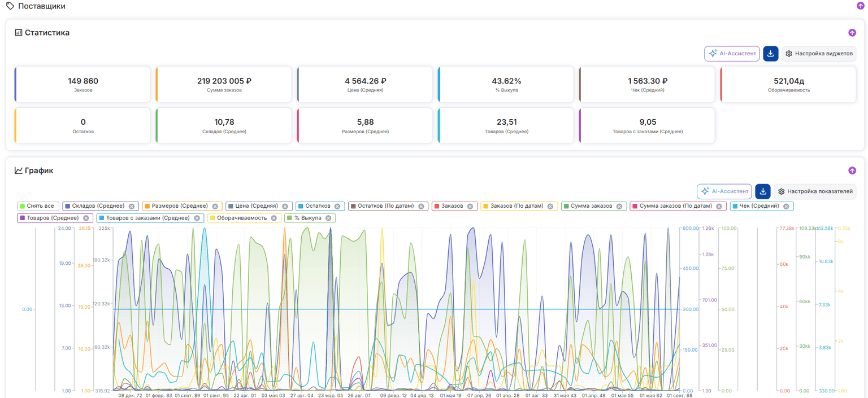Remove the Складов (Среднее) chip

coord(132,207)
